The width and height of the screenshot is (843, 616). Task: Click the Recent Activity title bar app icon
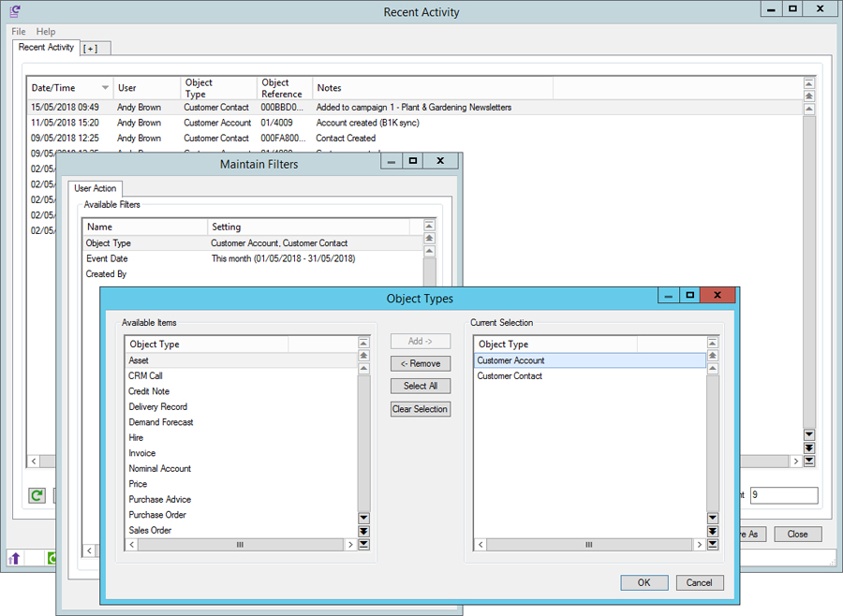[15, 11]
